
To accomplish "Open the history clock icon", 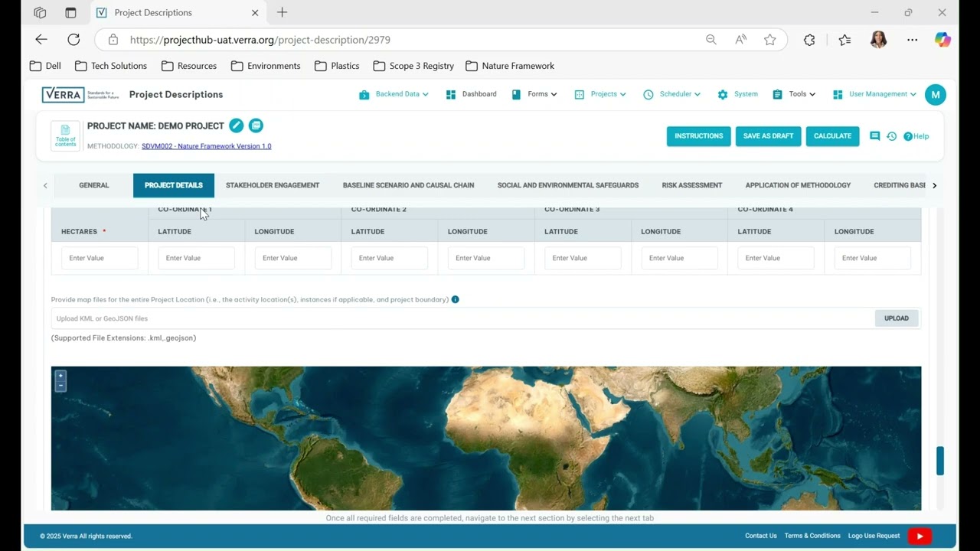I will click(891, 136).
